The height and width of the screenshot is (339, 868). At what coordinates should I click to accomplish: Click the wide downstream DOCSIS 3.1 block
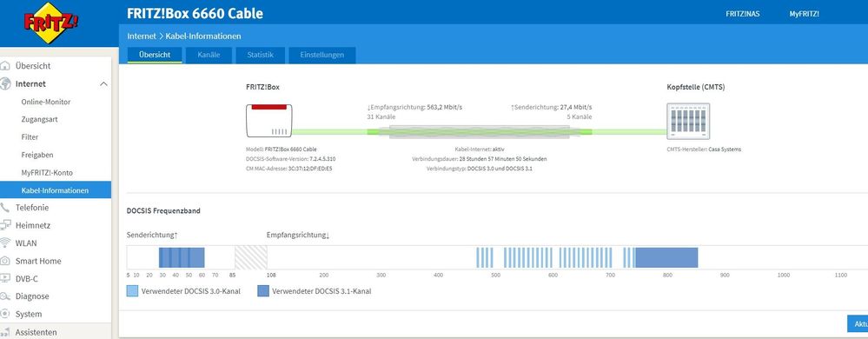coord(666,257)
